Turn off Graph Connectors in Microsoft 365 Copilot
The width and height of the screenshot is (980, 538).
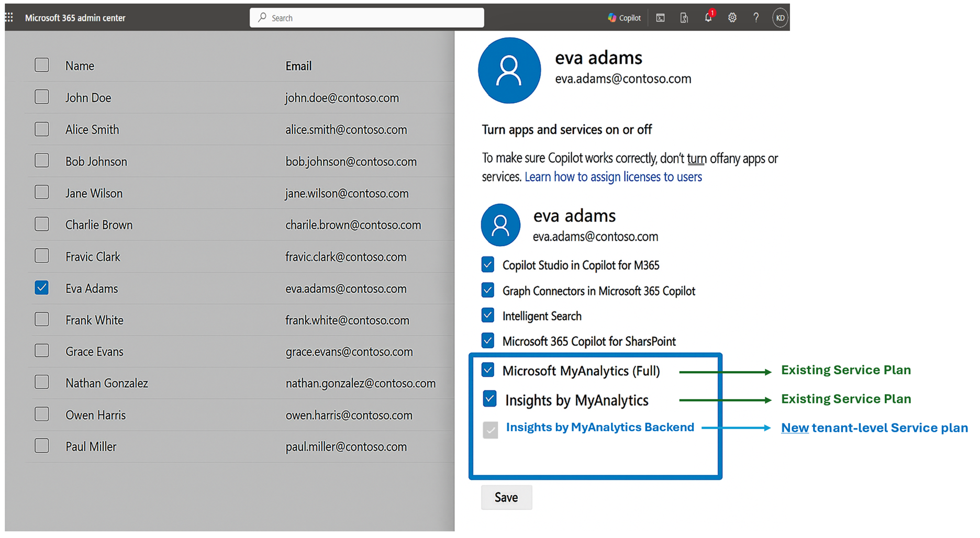pyautogui.click(x=488, y=290)
